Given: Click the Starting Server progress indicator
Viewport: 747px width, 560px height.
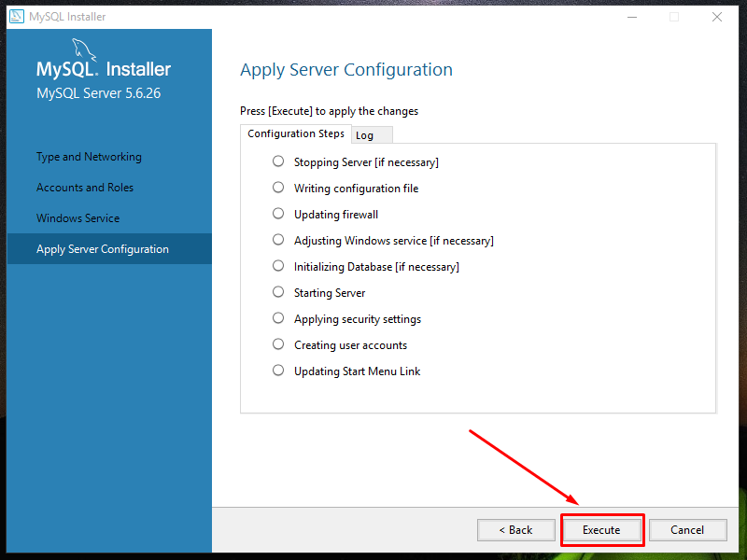Looking at the screenshot, I should (277, 292).
